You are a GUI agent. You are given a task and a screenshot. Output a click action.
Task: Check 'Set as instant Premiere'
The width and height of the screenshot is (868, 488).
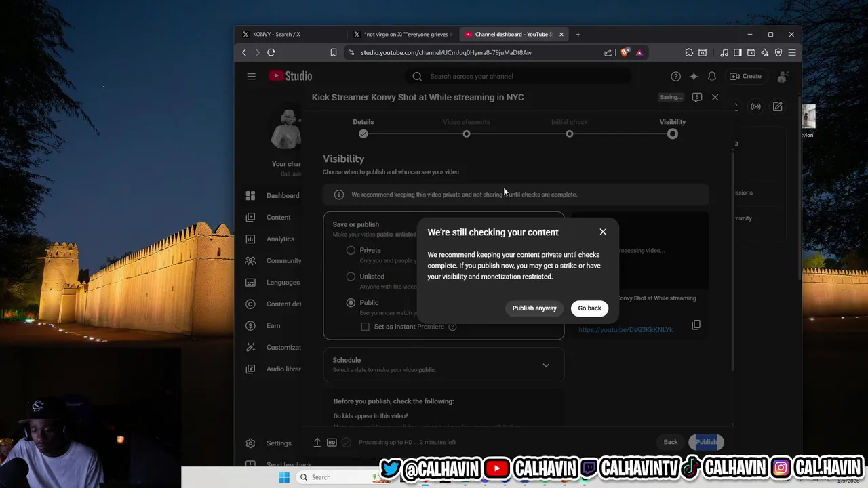366,327
